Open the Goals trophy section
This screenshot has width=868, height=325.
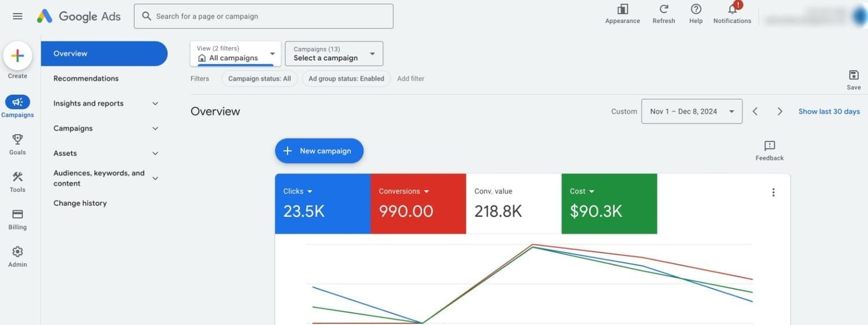point(17,144)
